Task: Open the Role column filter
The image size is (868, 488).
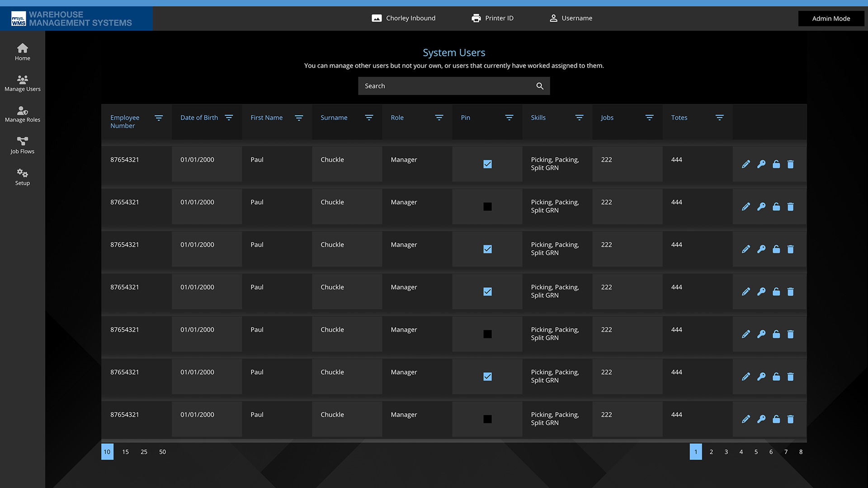Action: pos(439,117)
